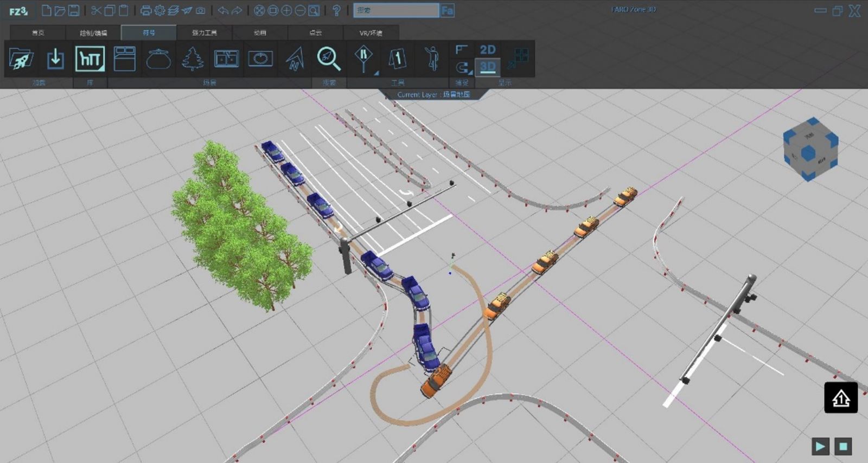Click the home view button
Screen dimensions: 868x463
[841, 398]
